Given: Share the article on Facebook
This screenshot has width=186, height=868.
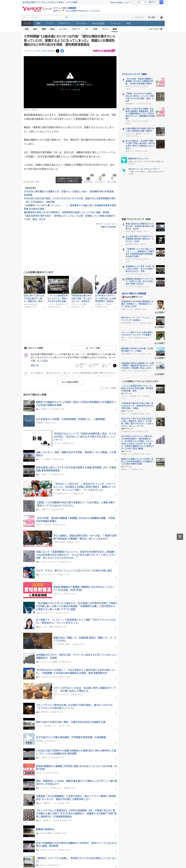Looking at the screenshot, I should coord(62,51).
